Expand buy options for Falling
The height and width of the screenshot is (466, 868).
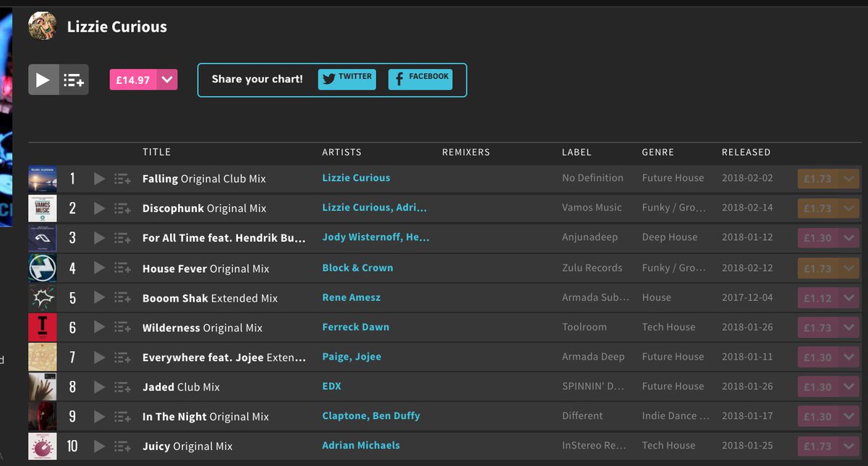coord(849,179)
